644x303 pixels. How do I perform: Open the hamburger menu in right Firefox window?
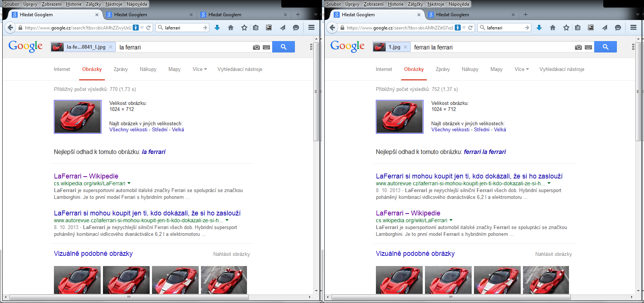(x=633, y=28)
